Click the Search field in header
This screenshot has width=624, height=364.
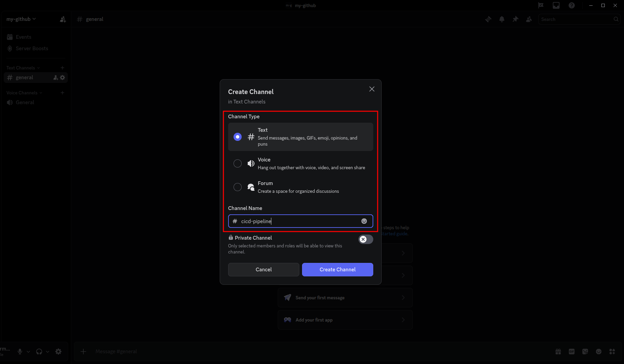[579, 19]
